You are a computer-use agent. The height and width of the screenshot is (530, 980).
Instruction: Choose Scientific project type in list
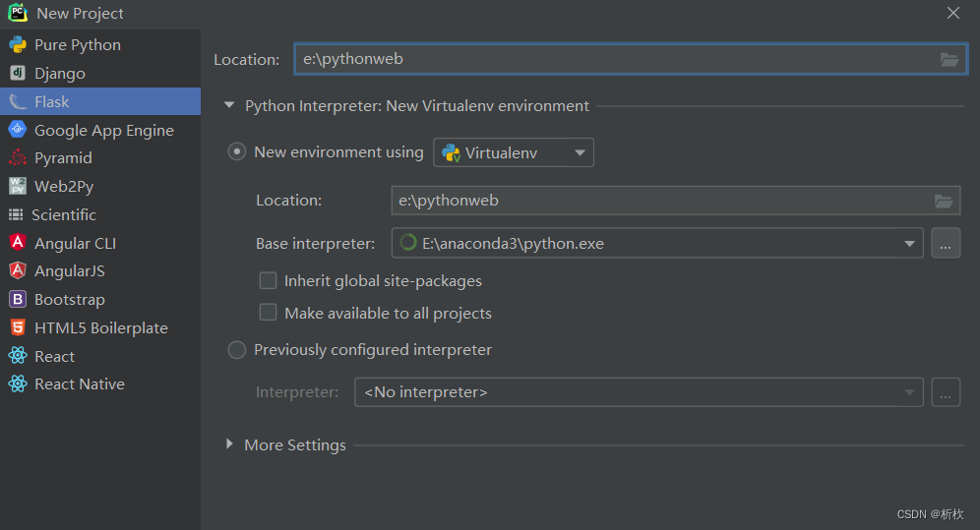[65, 214]
